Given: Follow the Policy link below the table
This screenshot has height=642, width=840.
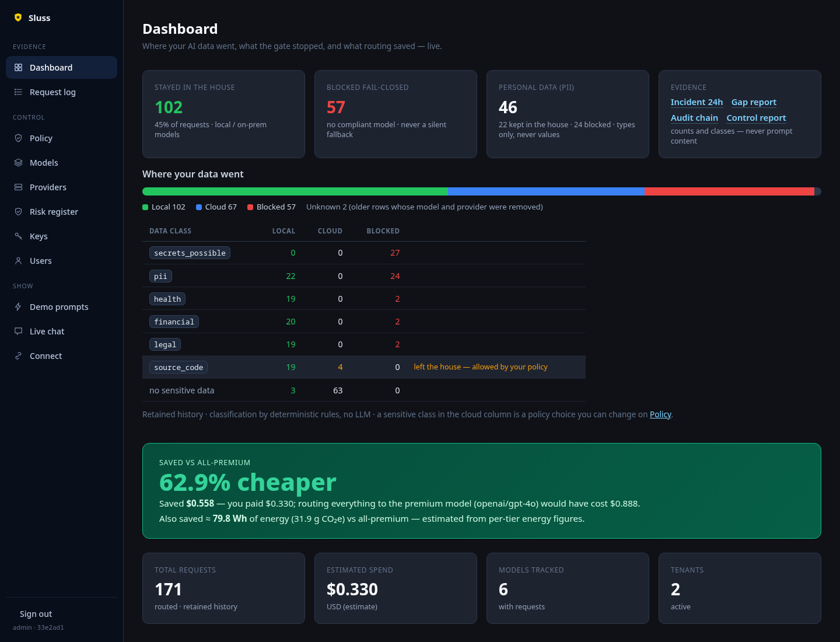Looking at the screenshot, I should [x=660, y=414].
